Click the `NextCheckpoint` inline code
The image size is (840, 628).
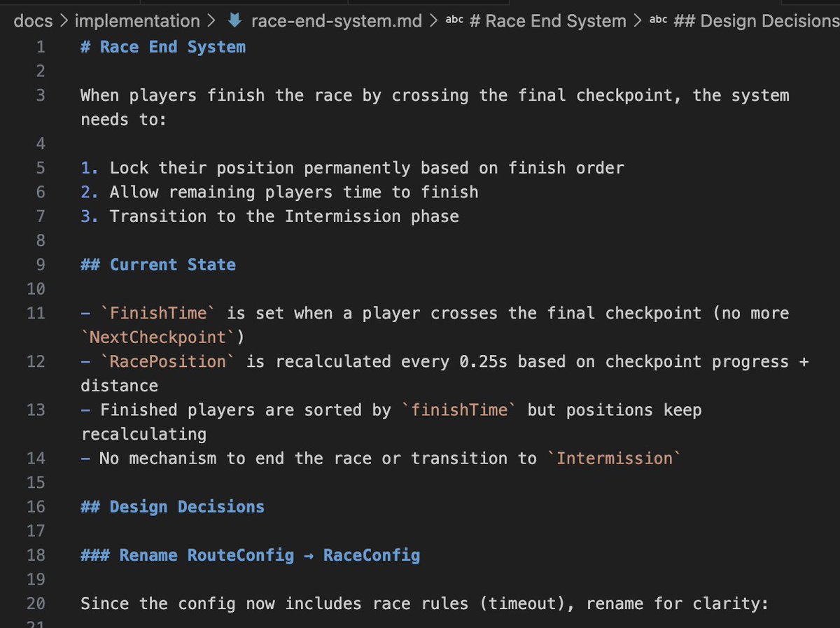click(x=158, y=337)
